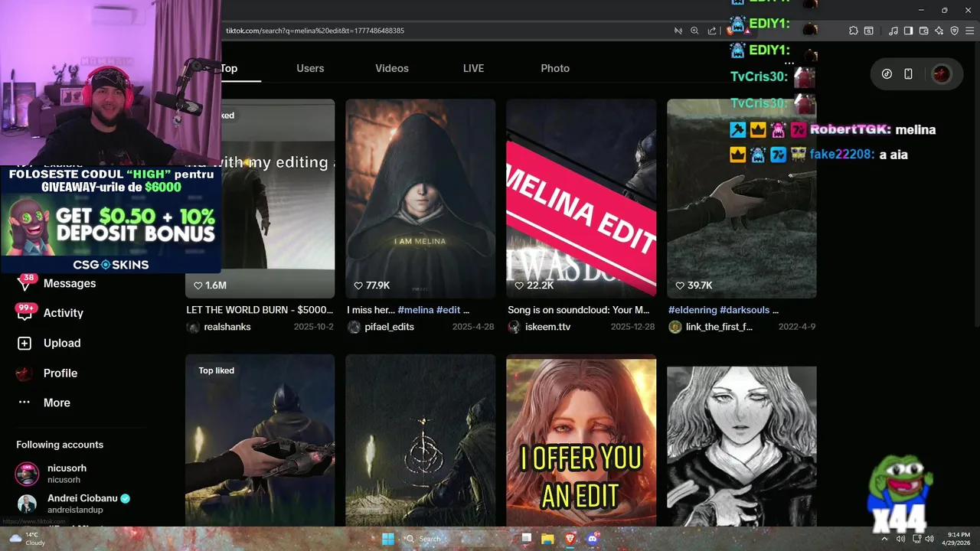Click the CSGOSKINS deposit bonus banner
980x551 pixels.
(111, 220)
